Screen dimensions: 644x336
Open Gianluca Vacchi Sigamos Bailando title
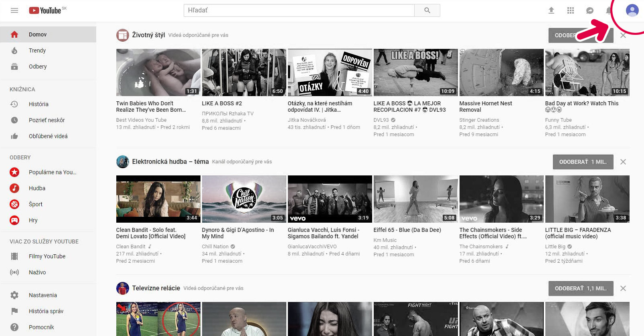tap(324, 233)
